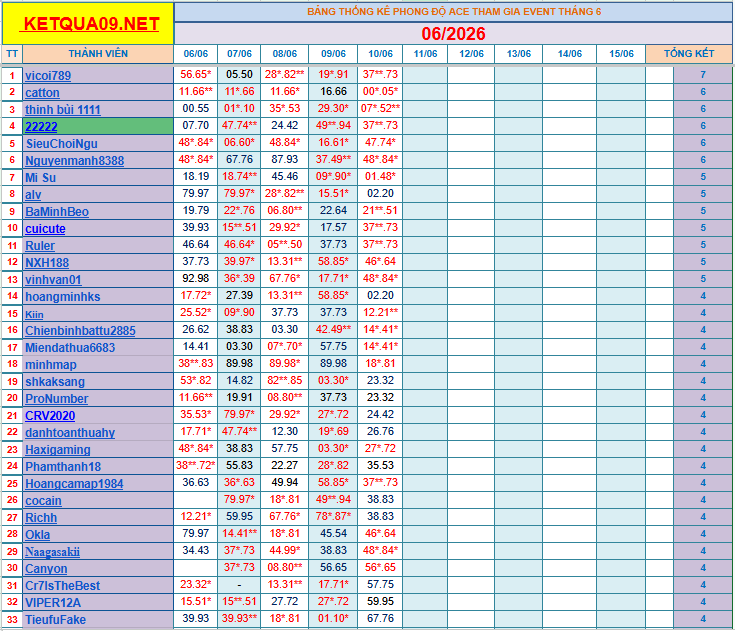This screenshot has width=735, height=631.
Task: Open member link ProNumber
Action: (x=57, y=398)
